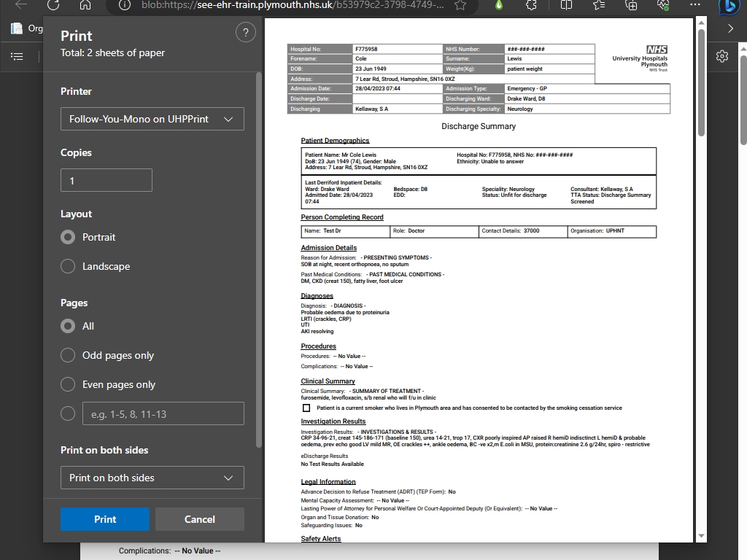Select Odd pages only option
747x560 pixels.
(x=68, y=355)
